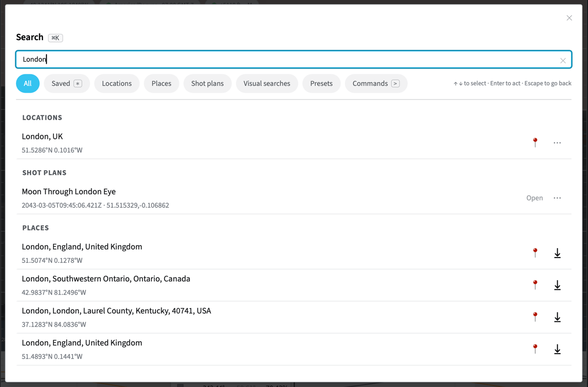Viewport: 588px width, 387px height.
Task: Download the place at 51.4893°N 0.1441°W
Action: pos(557,349)
